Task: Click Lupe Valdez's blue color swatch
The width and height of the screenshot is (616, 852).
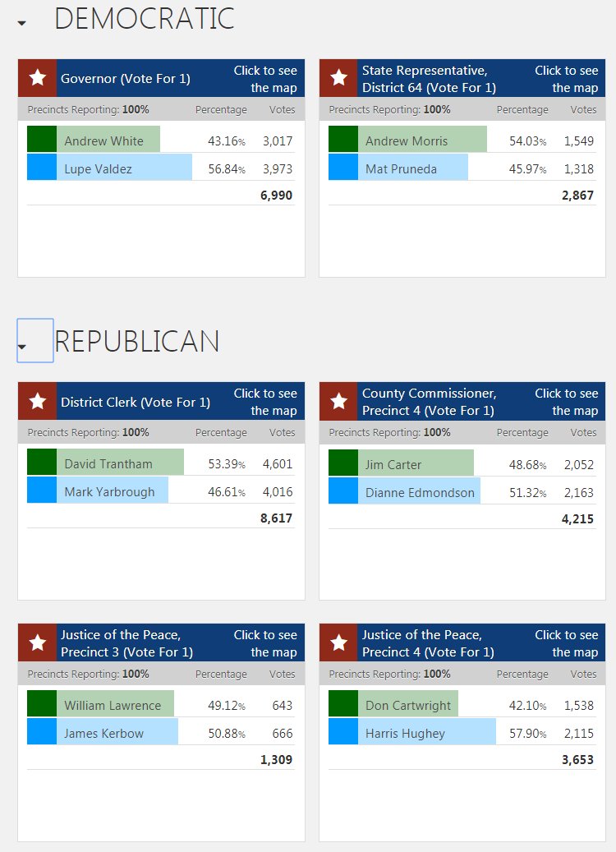Action: coord(42,167)
